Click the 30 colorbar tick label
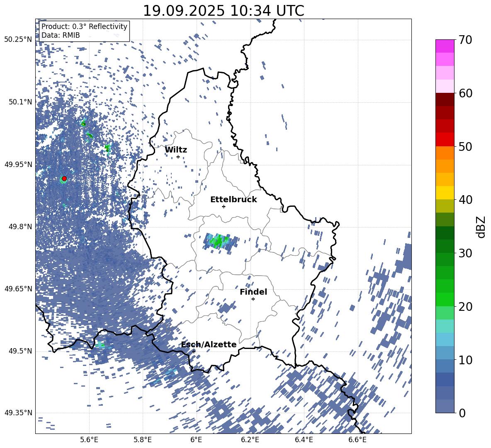 tap(465, 253)
